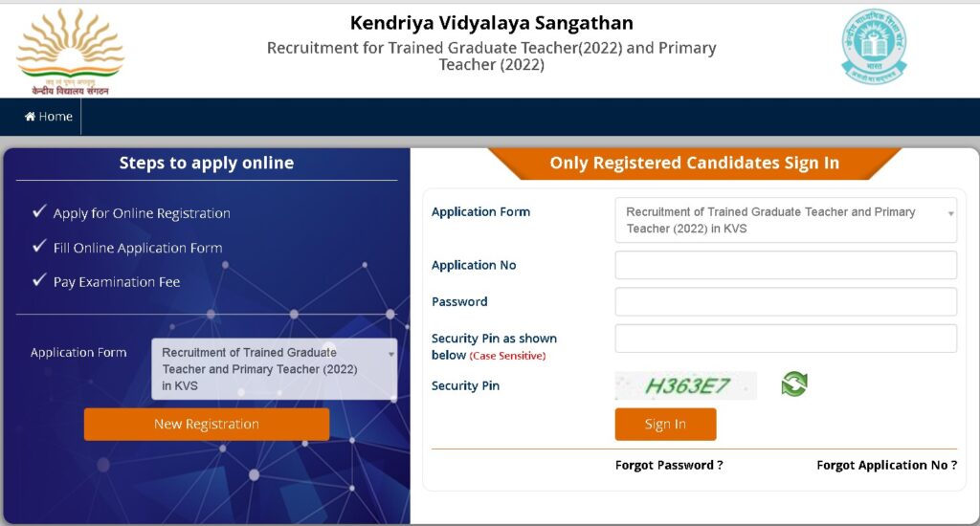Focus the Password input field
Viewport: 980px width, 526px height.
(785, 301)
